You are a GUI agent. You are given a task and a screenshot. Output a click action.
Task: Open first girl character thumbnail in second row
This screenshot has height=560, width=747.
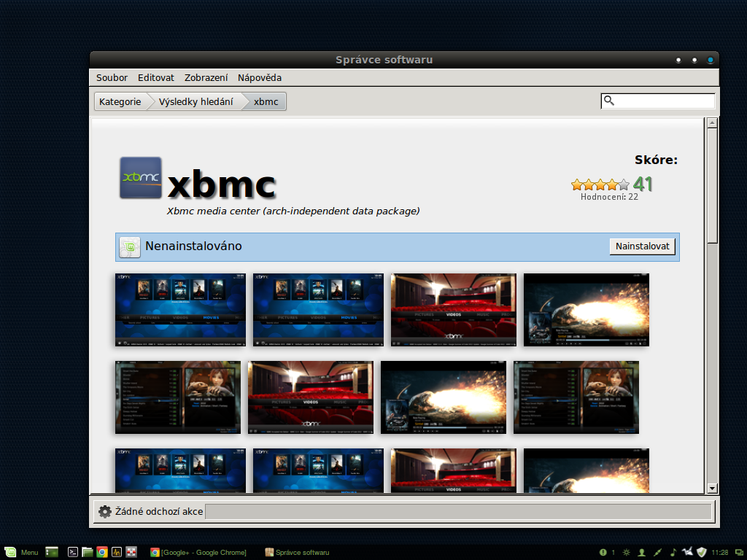(x=178, y=397)
